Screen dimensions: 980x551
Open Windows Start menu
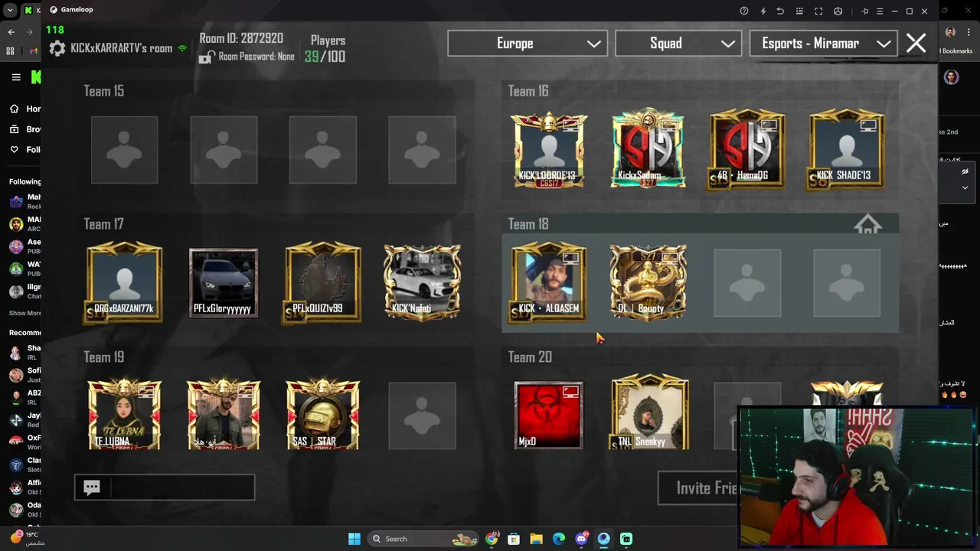[x=354, y=539]
